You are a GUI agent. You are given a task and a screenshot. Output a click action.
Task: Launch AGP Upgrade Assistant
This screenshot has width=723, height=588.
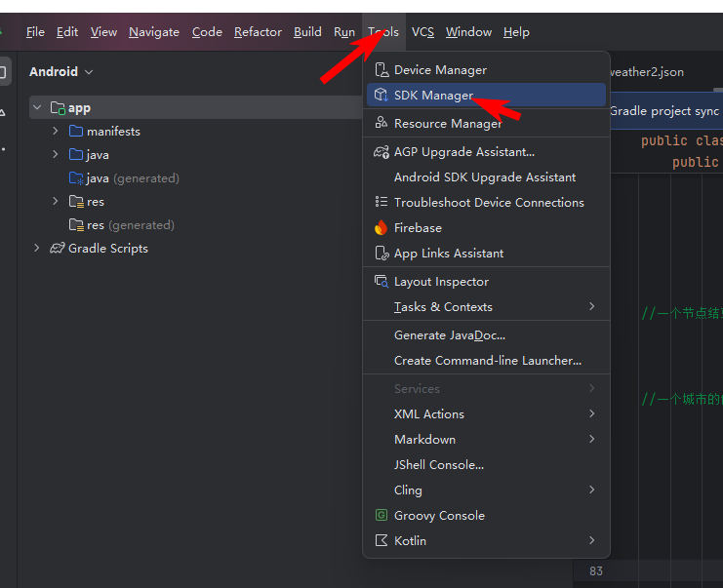[x=486, y=152]
